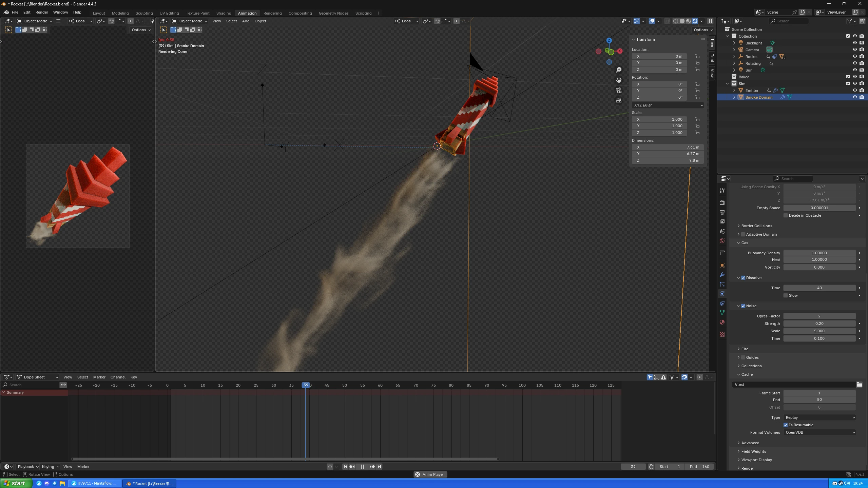
Task: Click the Vorticity value slider
Action: click(x=819, y=267)
